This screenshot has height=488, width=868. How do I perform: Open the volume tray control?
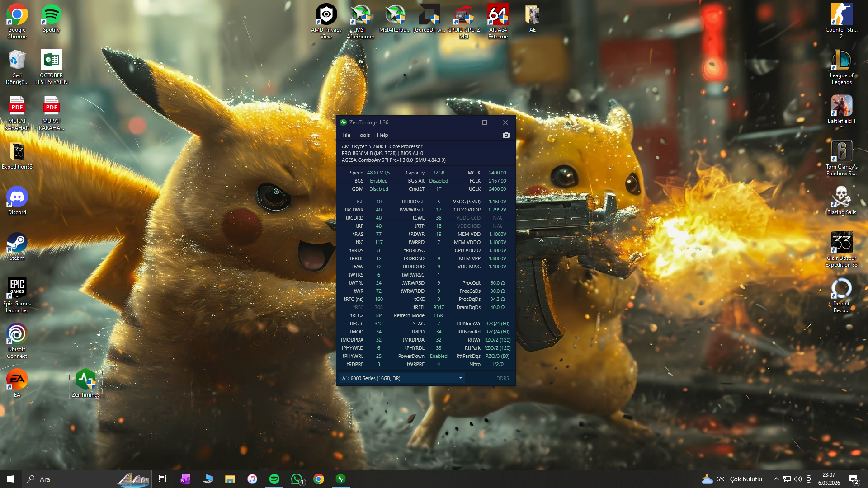pos(798,479)
